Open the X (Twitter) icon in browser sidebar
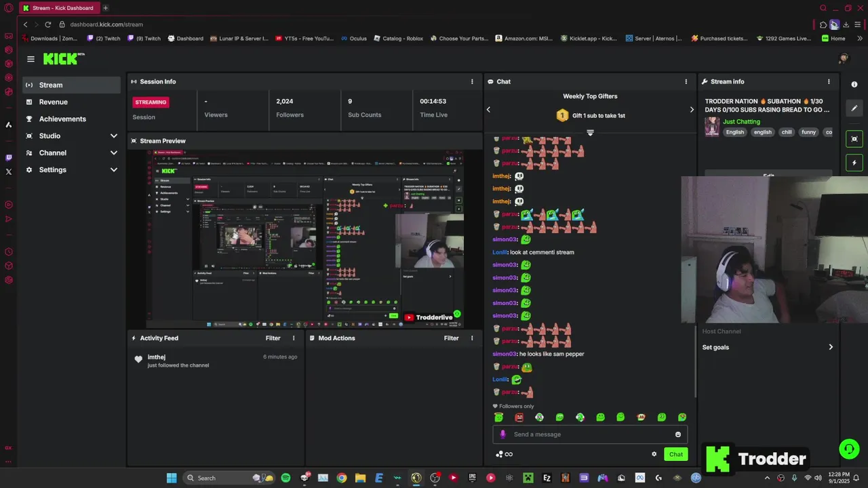Image resolution: width=868 pixels, height=488 pixels. [x=9, y=172]
